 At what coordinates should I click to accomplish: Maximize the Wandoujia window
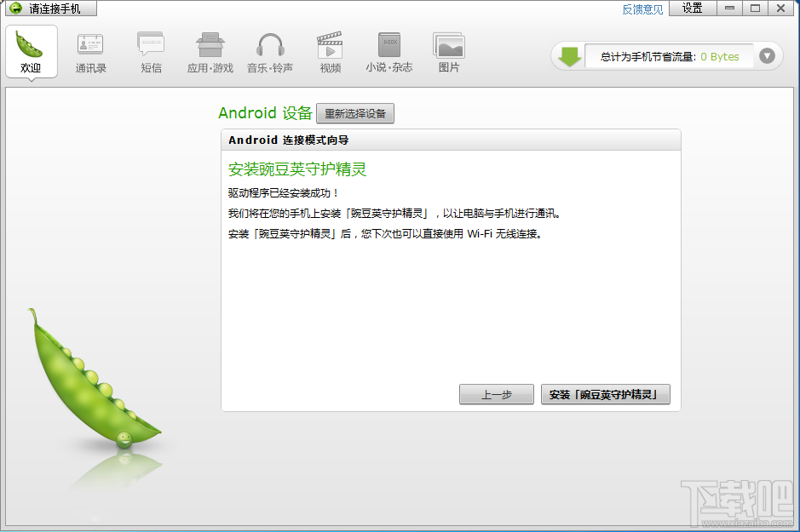755,9
